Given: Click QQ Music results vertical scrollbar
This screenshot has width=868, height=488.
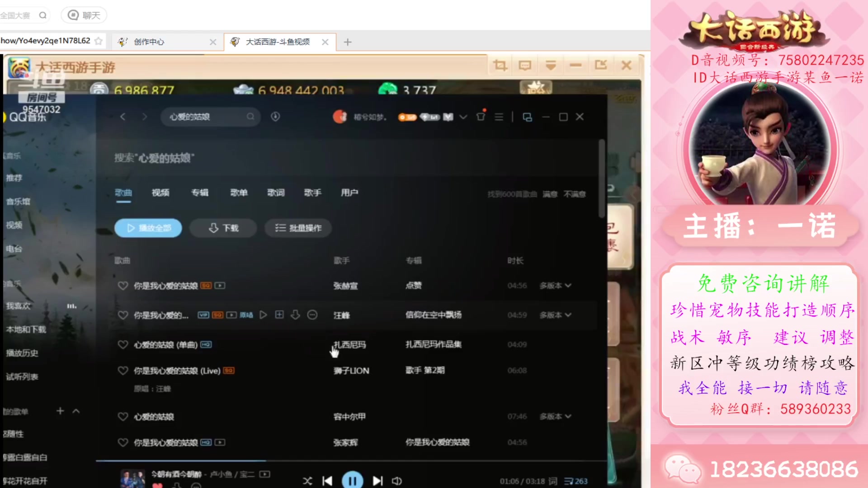Looking at the screenshot, I should point(602,178).
